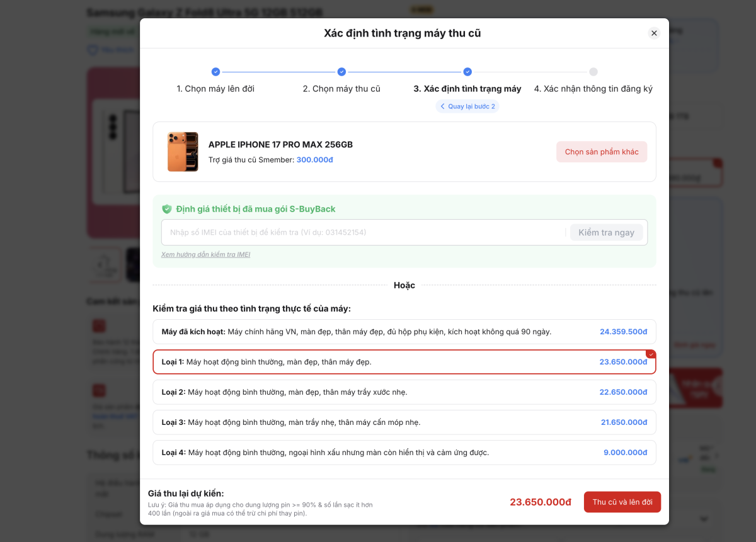Click the iPhone 17 Pro Max thumbnail image
The image size is (756, 542).
(183, 152)
